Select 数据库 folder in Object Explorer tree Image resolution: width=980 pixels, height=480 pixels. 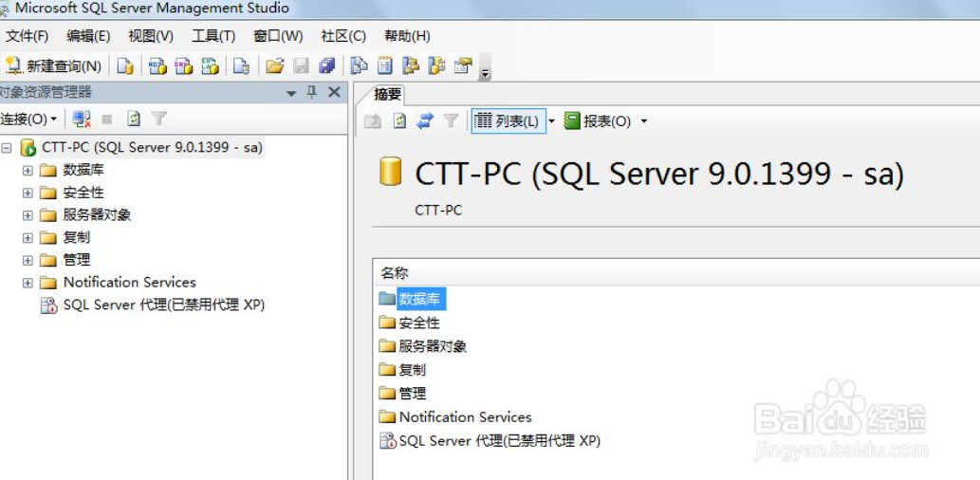click(x=83, y=170)
